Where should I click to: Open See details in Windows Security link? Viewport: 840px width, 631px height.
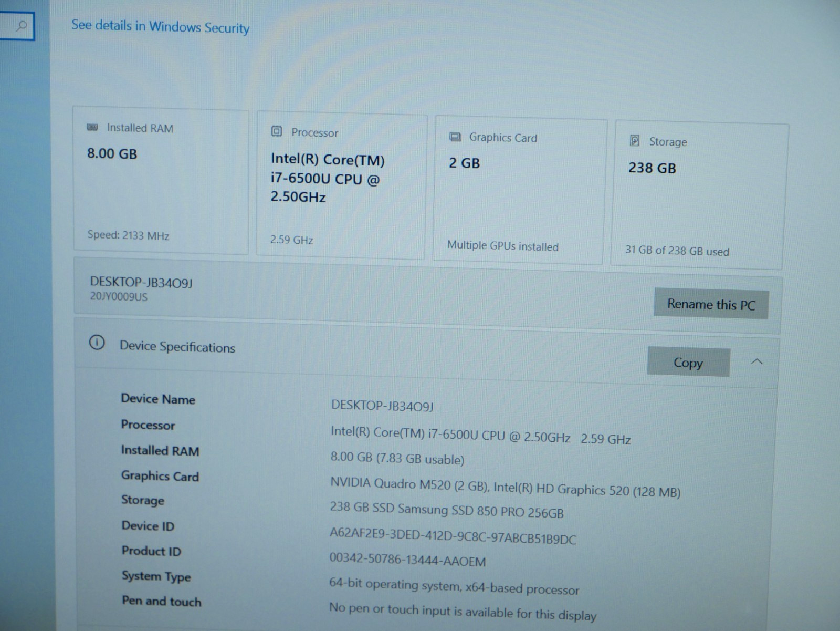tap(161, 26)
